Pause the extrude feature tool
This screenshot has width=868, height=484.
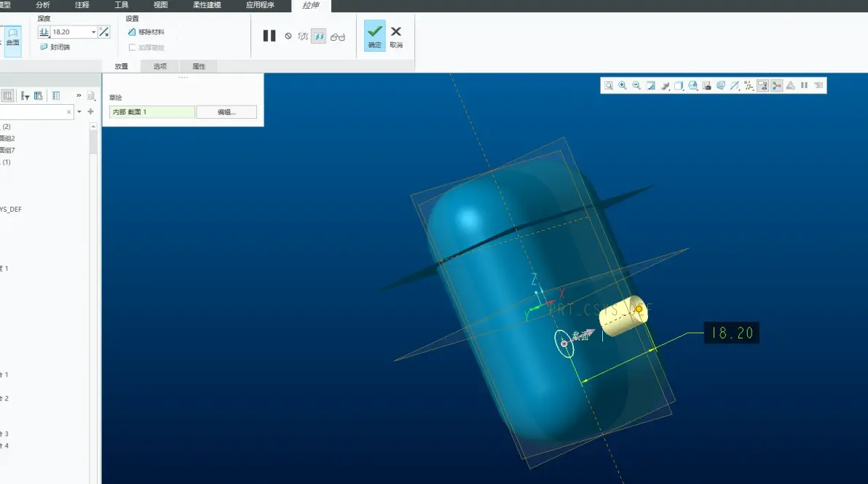(x=269, y=36)
